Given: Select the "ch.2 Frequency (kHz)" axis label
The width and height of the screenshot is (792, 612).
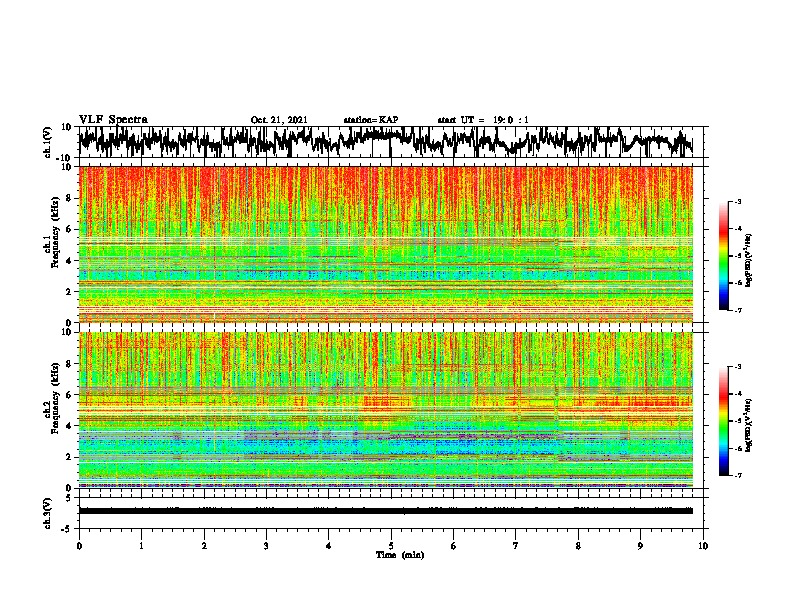Looking at the screenshot, I should pos(51,398).
